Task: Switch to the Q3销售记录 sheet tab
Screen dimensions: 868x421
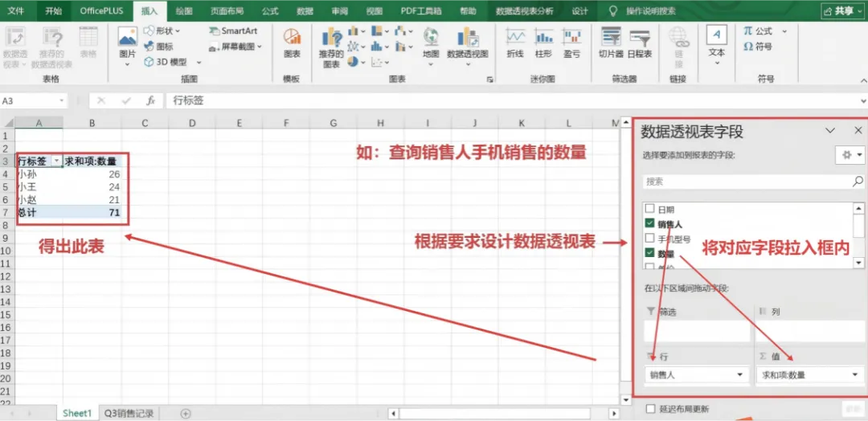Action: pyautogui.click(x=129, y=413)
